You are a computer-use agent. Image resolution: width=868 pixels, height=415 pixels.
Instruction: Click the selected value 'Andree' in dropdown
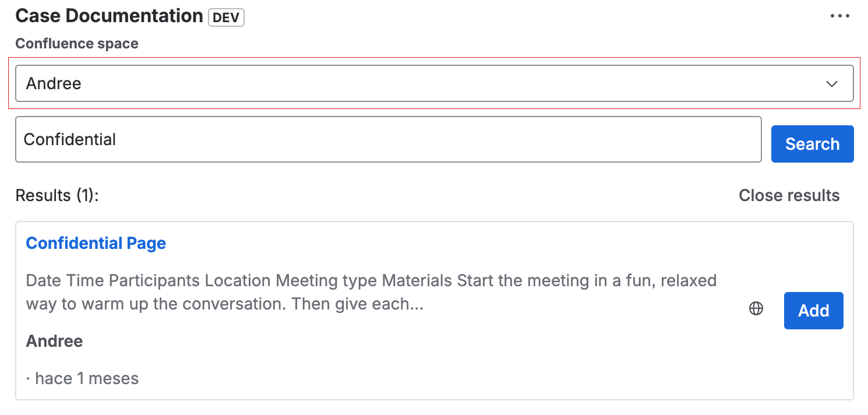pyautogui.click(x=54, y=84)
